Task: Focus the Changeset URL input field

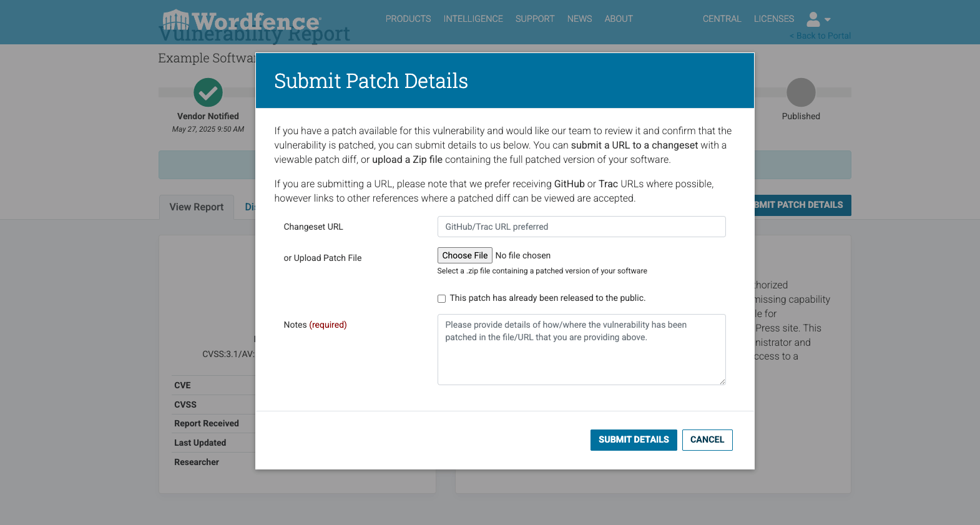Action: click(581, 227)
